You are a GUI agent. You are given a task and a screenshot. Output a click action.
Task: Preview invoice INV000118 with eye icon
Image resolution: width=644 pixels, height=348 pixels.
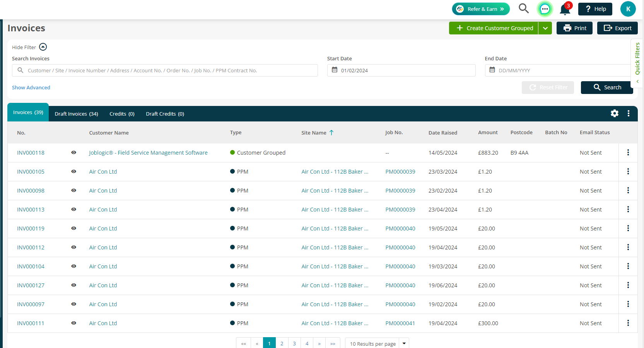point(73,152)
